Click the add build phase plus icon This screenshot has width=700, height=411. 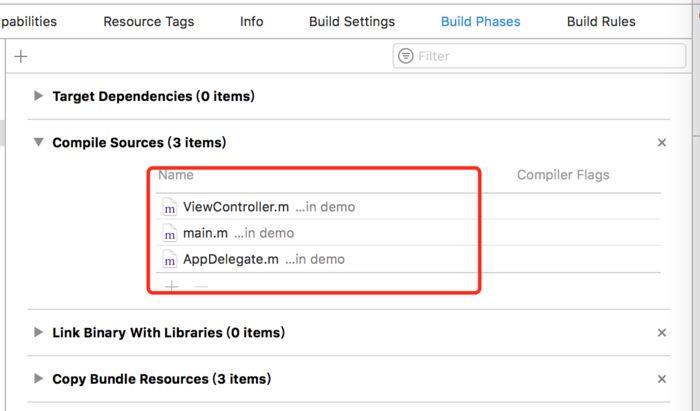point(20,57)
